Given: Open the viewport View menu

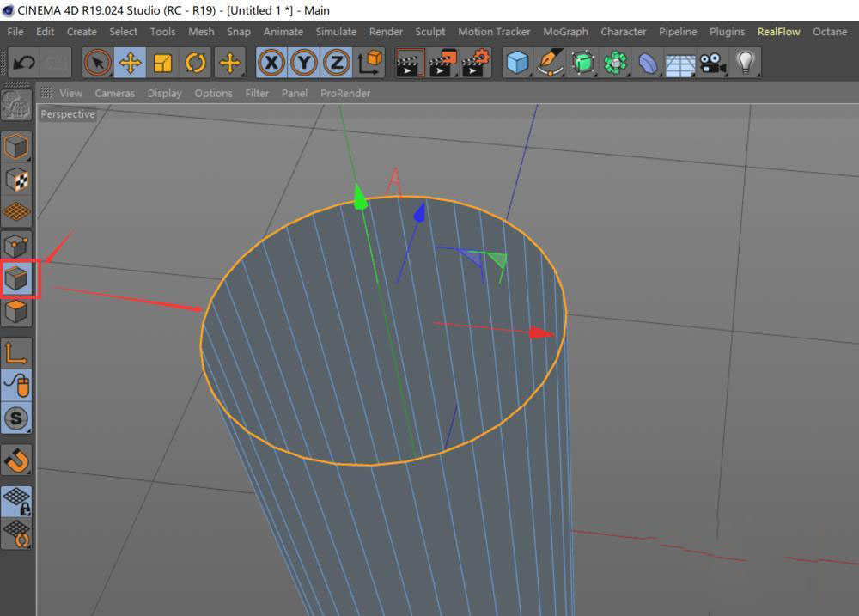Looking at the screenshot, I should coord(71,93).
